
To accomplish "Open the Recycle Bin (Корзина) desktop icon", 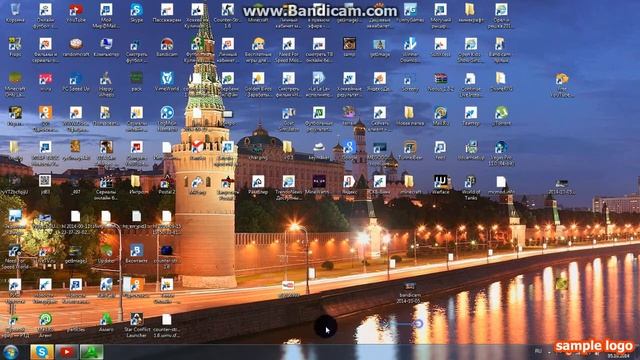I will coord(15,12).
